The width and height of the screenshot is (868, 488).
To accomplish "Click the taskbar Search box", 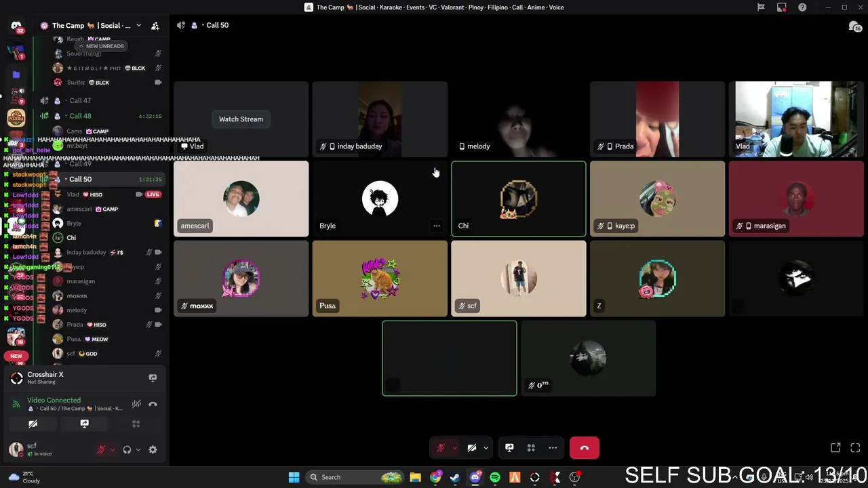I will point(354,477).
